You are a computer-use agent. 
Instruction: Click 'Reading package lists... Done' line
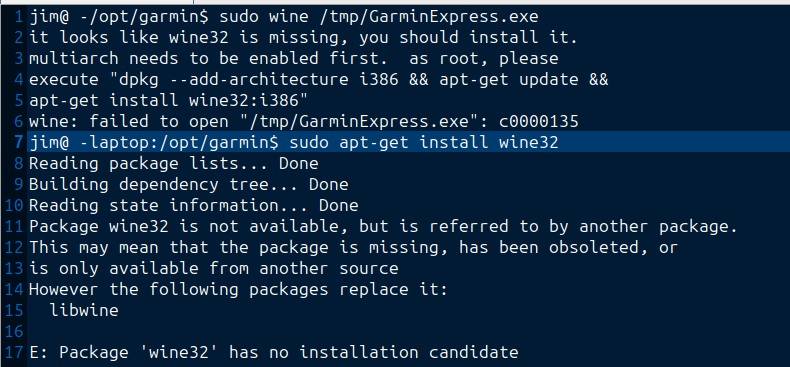pos(173,163)
